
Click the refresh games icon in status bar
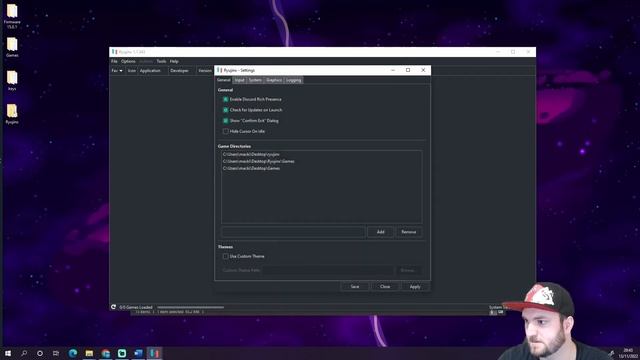click(113, 307)
